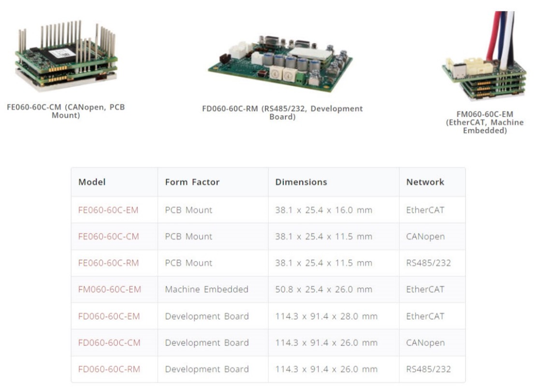The image size is (536, 392).
Task: Open the FE060-60C-CM model link
Action: [108, 237]
